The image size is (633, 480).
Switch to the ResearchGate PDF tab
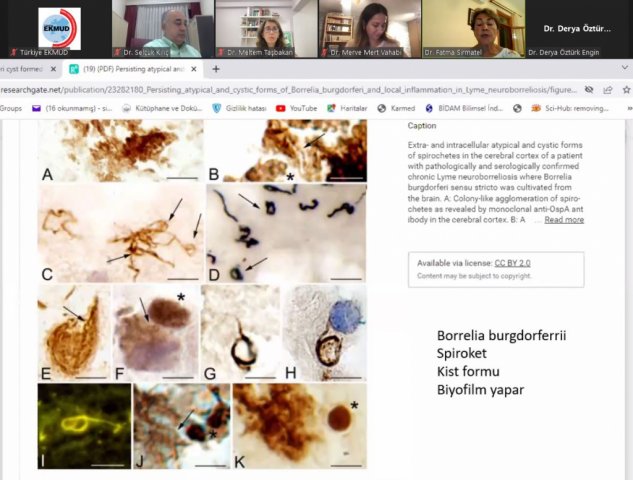127,69
